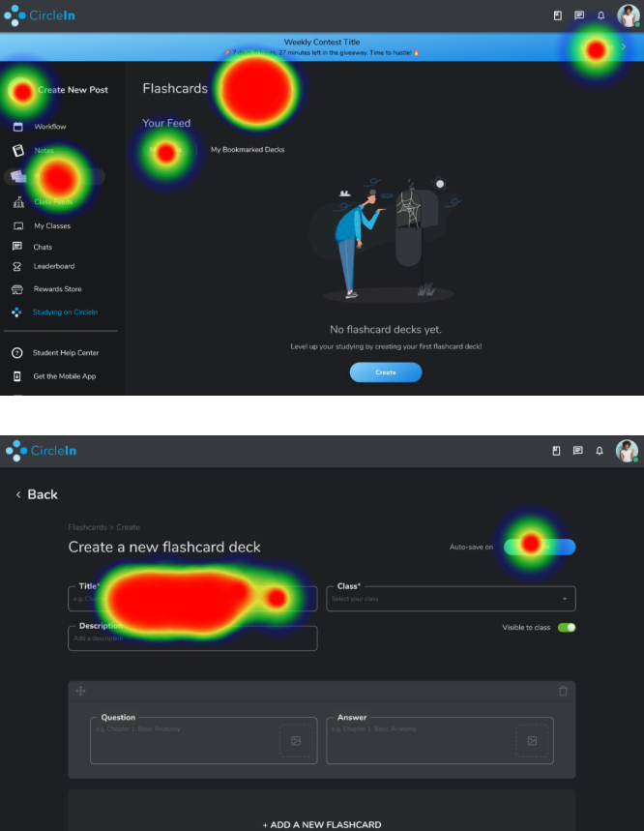
Task: Open Workflow from the sidebar
Action: [49, 127]
